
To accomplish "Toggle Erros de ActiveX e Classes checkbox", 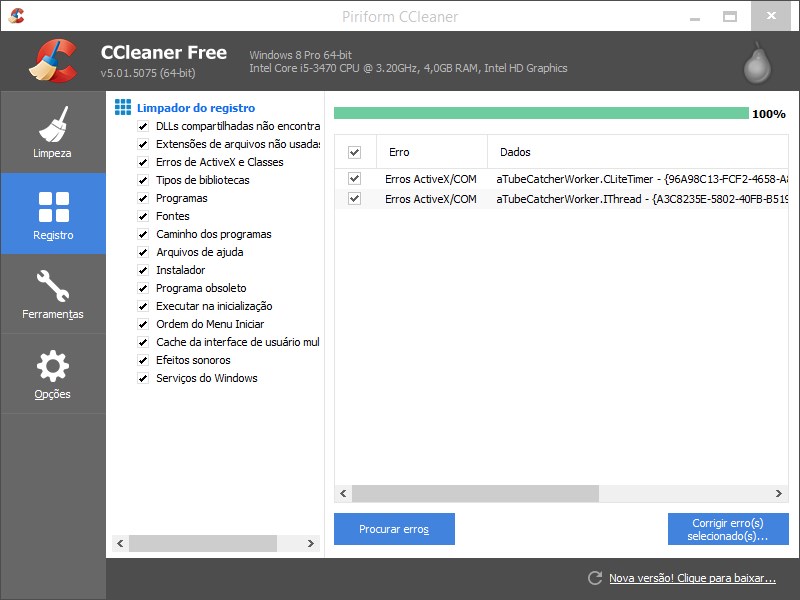I will click(143, 162).
